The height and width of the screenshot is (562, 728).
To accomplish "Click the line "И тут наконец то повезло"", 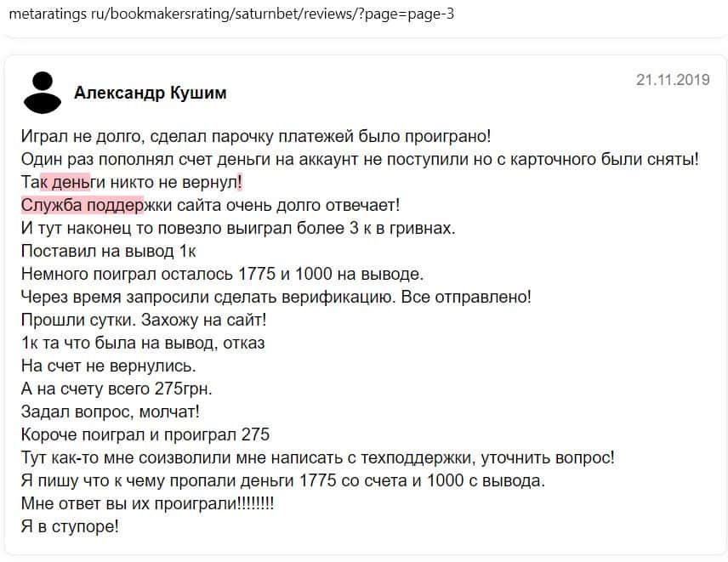I will [x=238, y=228].
